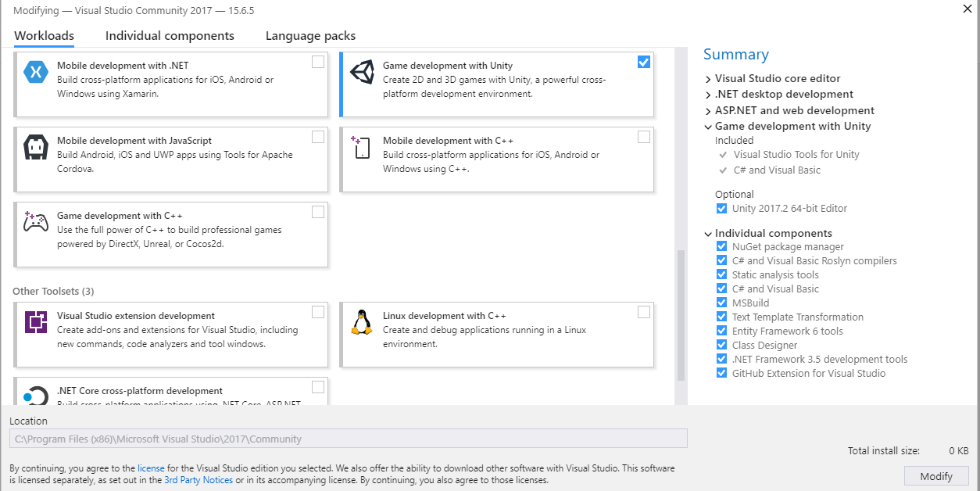Uncheck GitHub Extension for Visual Studio
The width and height of the screenshot is (980, 491).
click(x=721, y=374)
